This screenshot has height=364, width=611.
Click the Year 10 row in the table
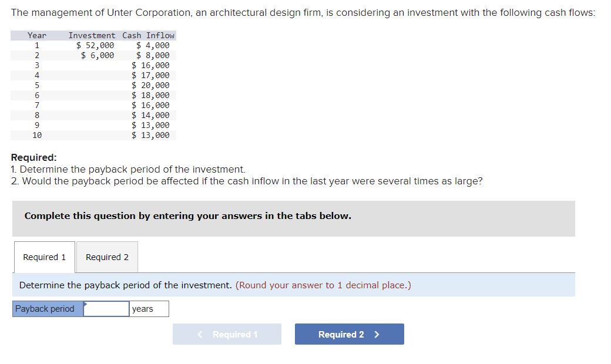36,134
